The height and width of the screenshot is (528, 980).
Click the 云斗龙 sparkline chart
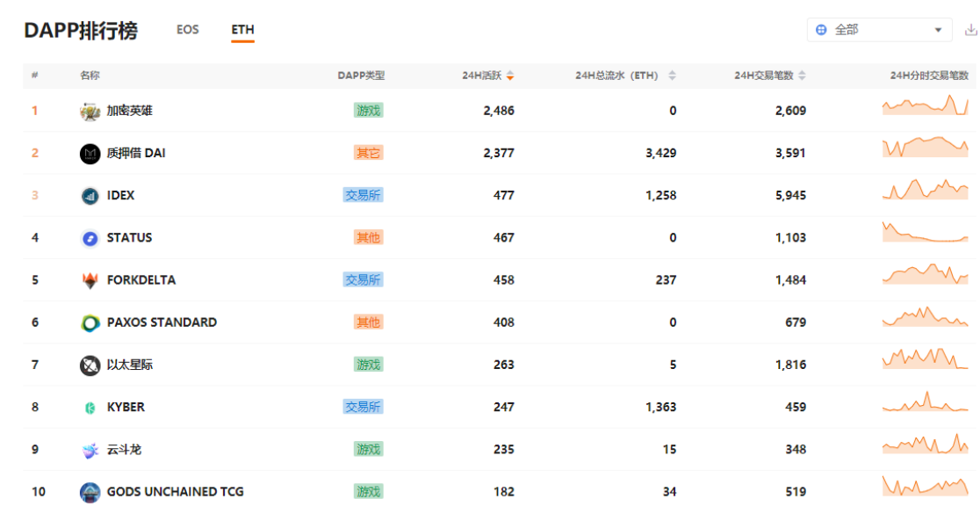coord(925,444)
